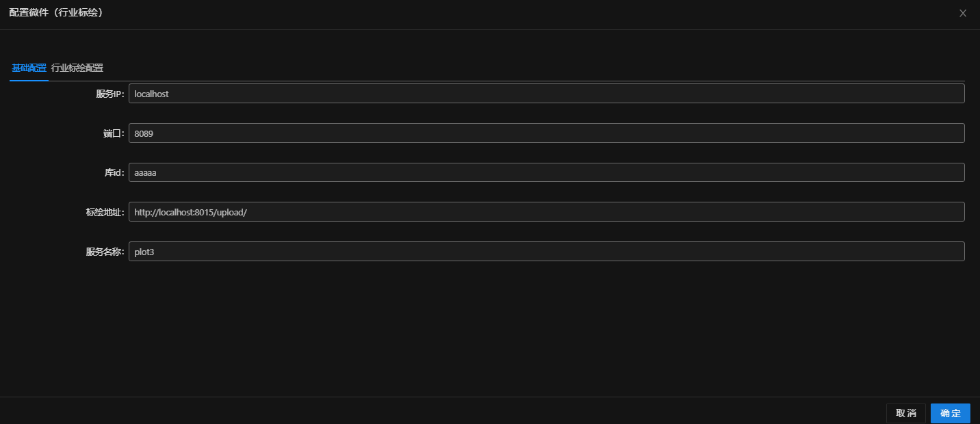Focus the 标绘地址 URL input field
This screenshot has width=980, height=424.
(546, 212)
